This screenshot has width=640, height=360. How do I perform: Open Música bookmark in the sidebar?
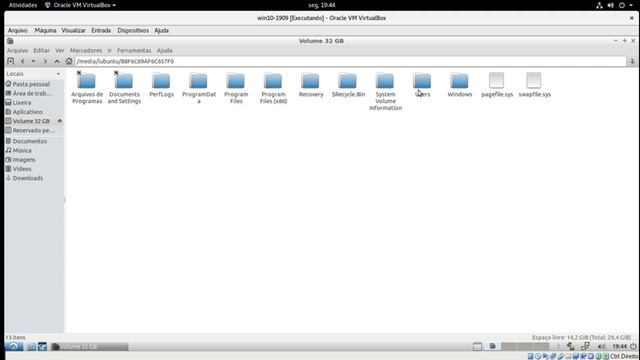[x=22, y=151]
